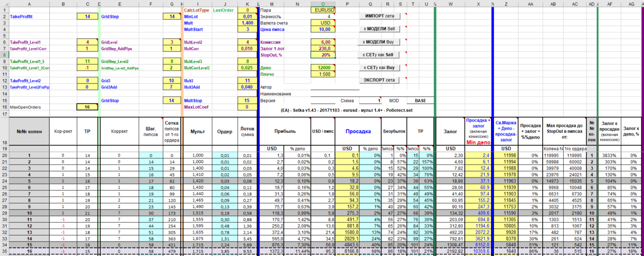The image size is (644, 256).
Task: Select the Цена пипса value cell 10,00
Action: pyautogui.click(x=323, y=29)
